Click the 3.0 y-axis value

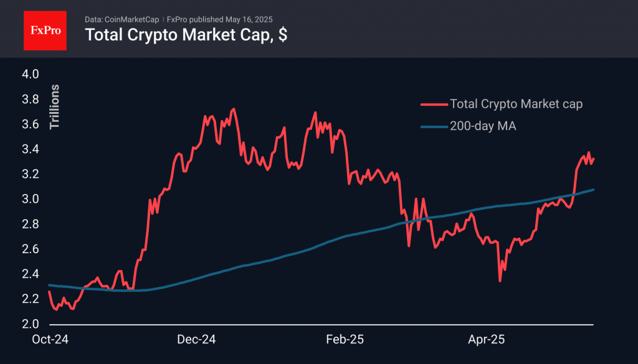pyautogui.click(x=31, y=199)
